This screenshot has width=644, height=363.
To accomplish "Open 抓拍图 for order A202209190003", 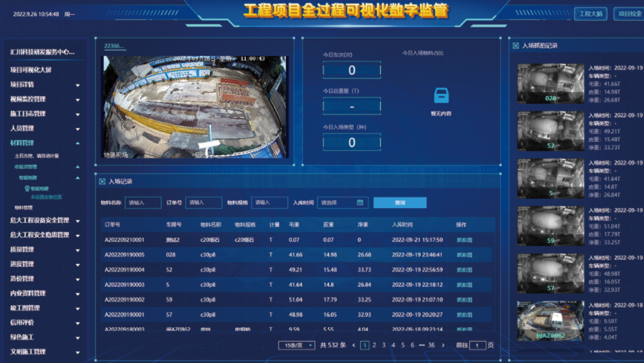I will pyautogui.click(x=465, y=285).
